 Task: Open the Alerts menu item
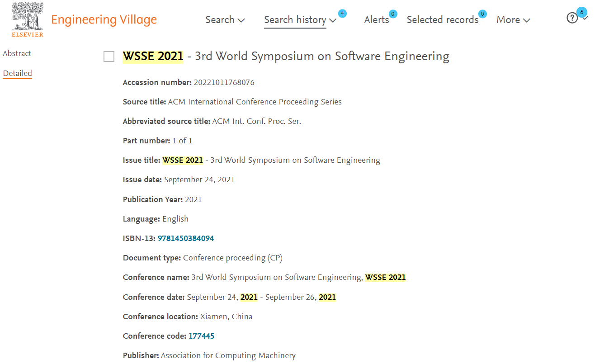(377, 20)
